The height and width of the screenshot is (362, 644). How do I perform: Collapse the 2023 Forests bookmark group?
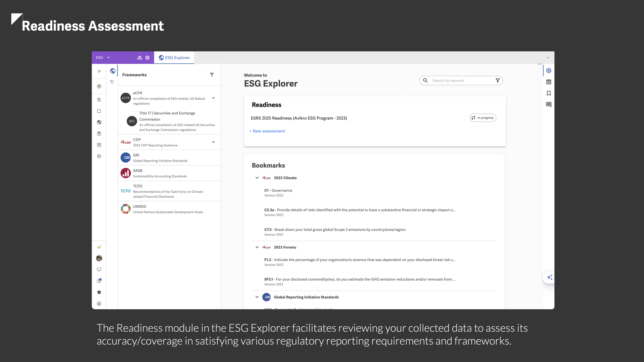pos(257,247)
